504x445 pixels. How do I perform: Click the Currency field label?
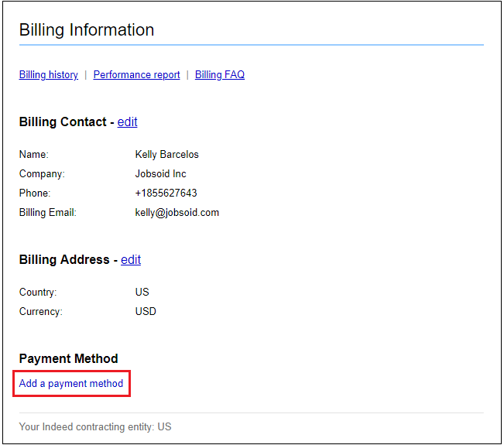click(x=40, y=312)
